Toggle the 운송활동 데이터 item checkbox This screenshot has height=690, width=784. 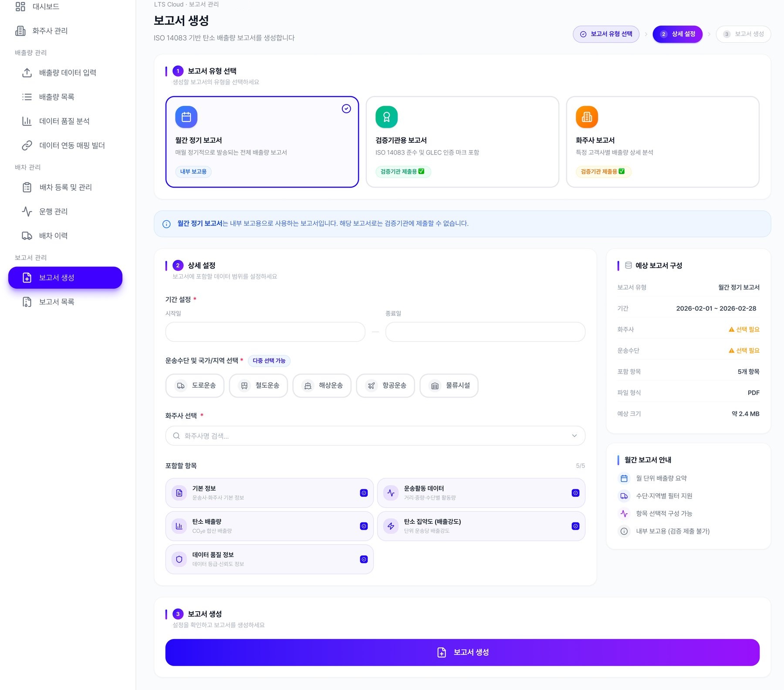(576, 493)
